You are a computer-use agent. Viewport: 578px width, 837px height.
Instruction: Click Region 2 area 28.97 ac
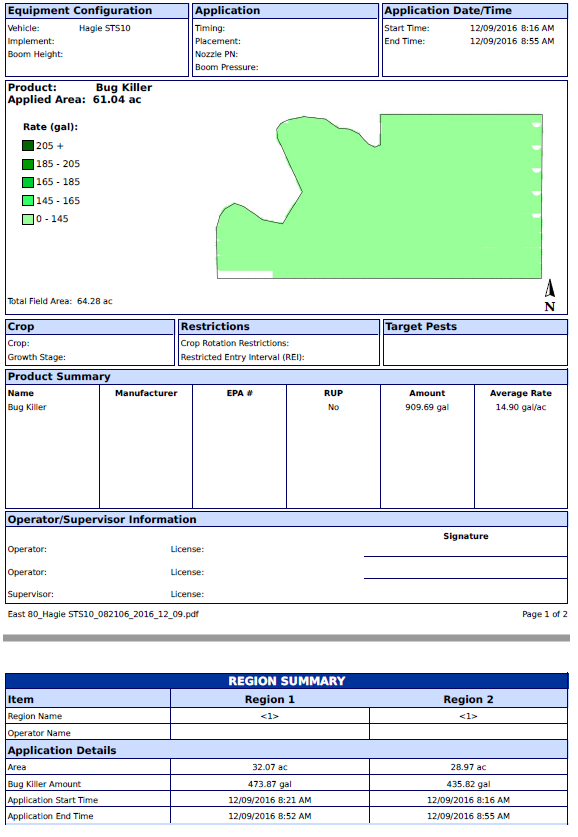(468, 767)
